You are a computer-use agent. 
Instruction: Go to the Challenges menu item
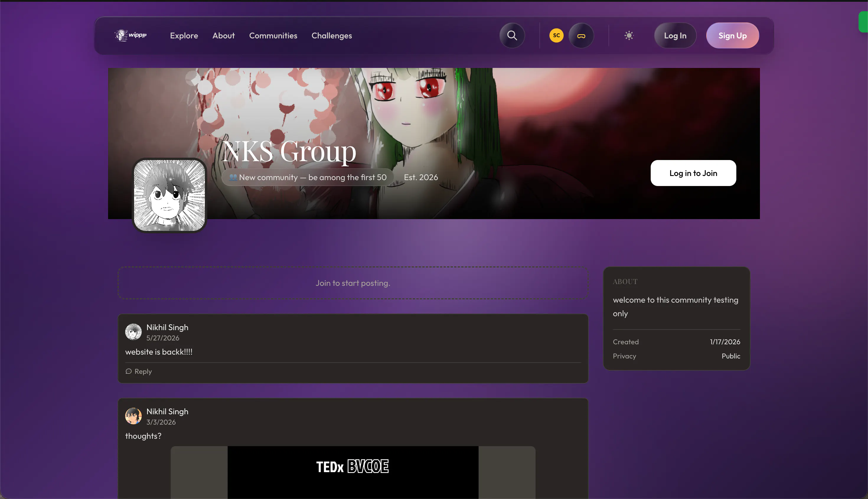331,36
